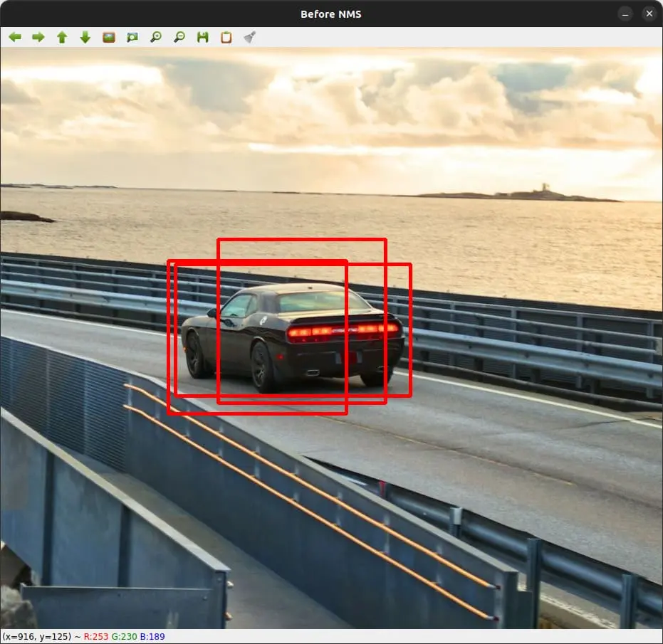Click the car's glowing red taillights

pyautogui.click(x=343, y=330)
